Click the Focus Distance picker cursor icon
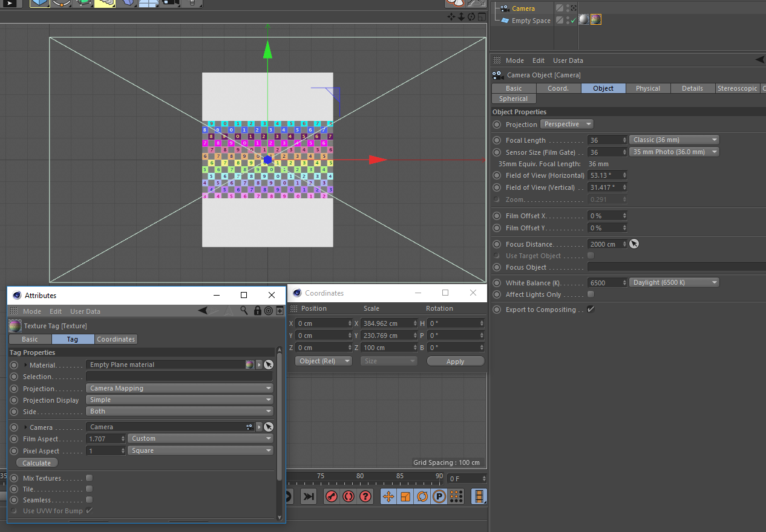This screenshot has width=766, height=532. [x=633, y=244]
